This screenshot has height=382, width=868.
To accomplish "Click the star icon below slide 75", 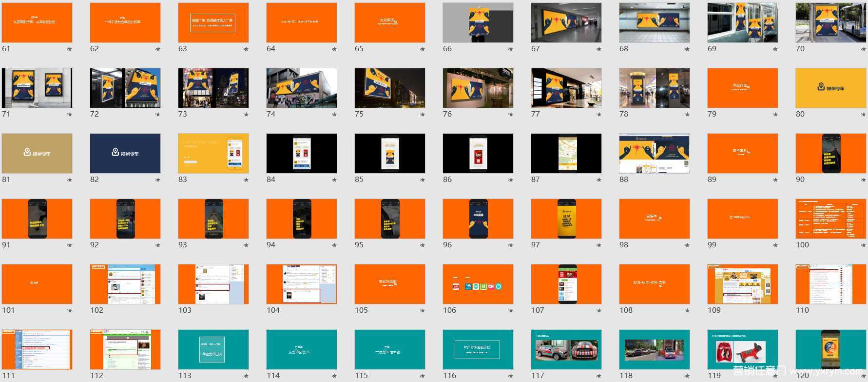I will pos(423,115).
